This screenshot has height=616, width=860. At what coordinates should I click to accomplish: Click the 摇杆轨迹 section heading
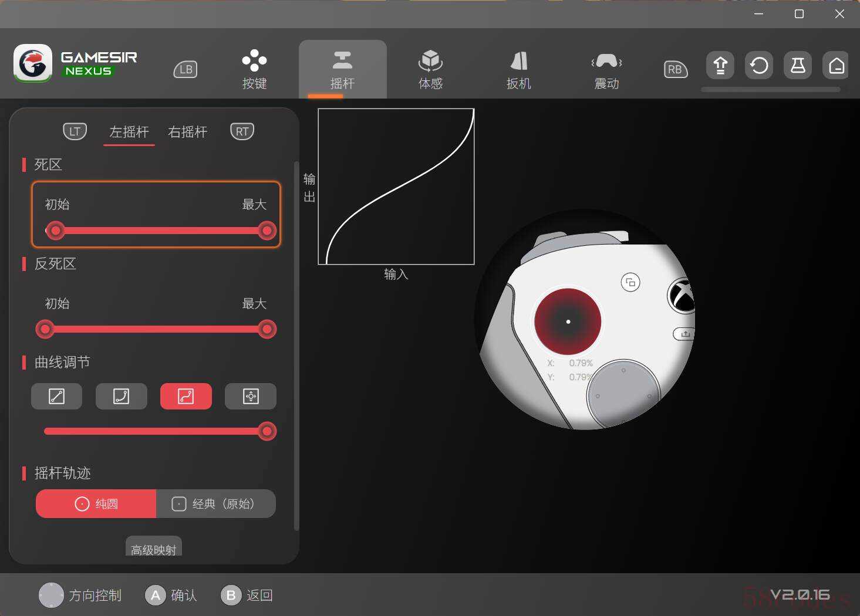[x=62, y=473]
